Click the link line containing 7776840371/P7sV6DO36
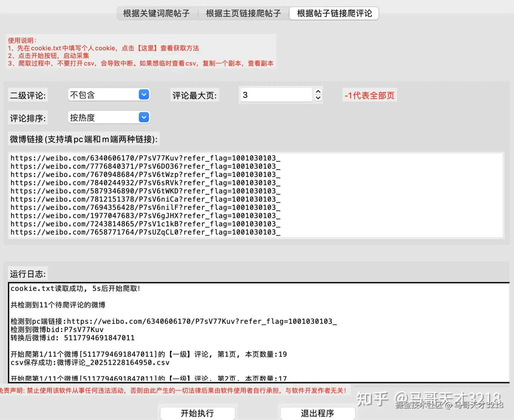 point(145,166)
